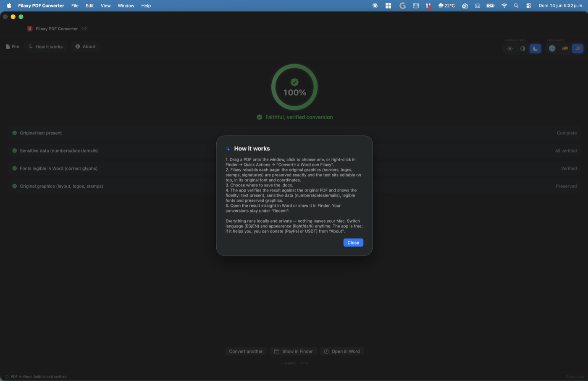
Task: Click the column layout menu bar icon
Action: pos(416,6)
